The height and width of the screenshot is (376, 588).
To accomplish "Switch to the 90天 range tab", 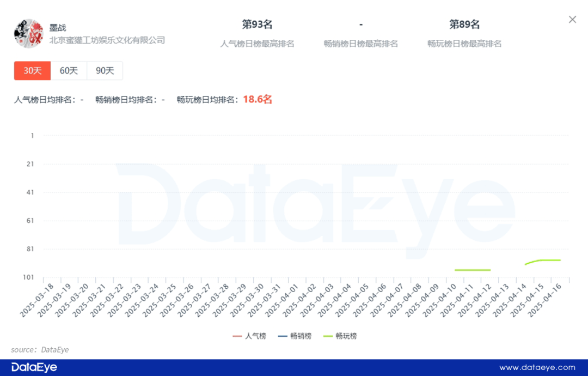I will tap(105, 70).
